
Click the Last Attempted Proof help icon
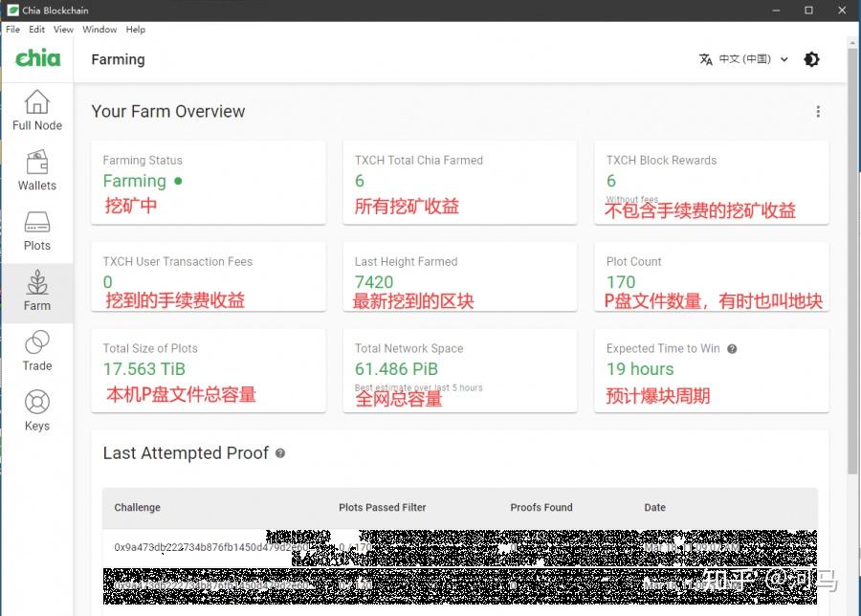[x=280, y=453]
